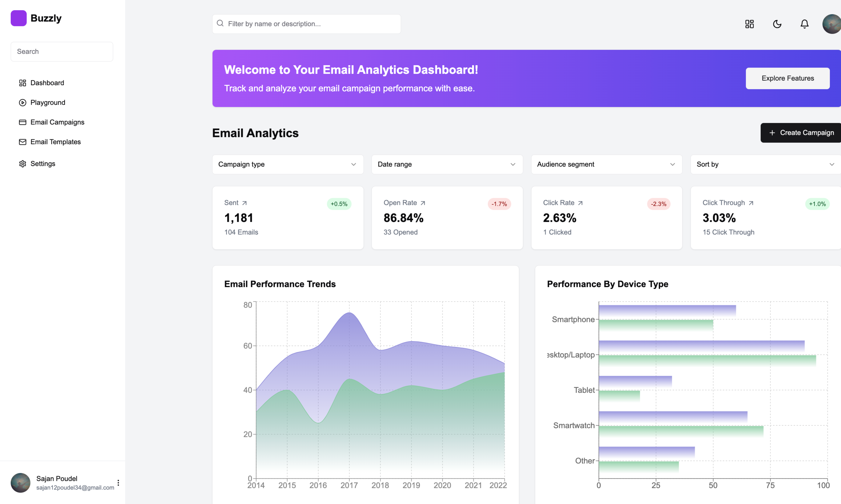Click the arrow icon beside Click Rate
This screenshot has width=841, height=504.
580,203
